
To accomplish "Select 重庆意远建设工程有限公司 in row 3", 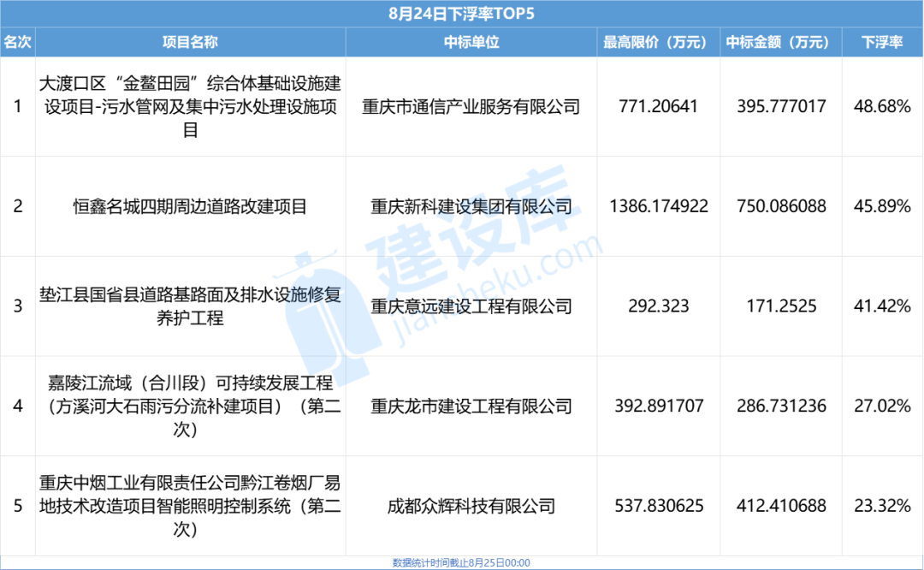I will [470, 306].
